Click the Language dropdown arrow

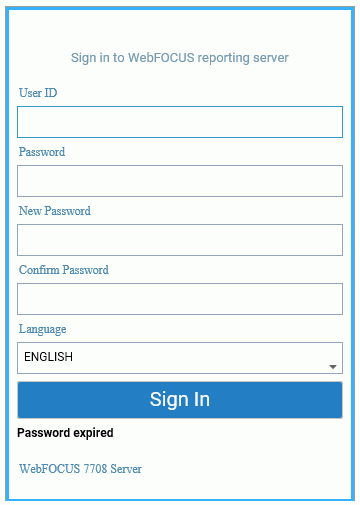[x=332, y=367]
